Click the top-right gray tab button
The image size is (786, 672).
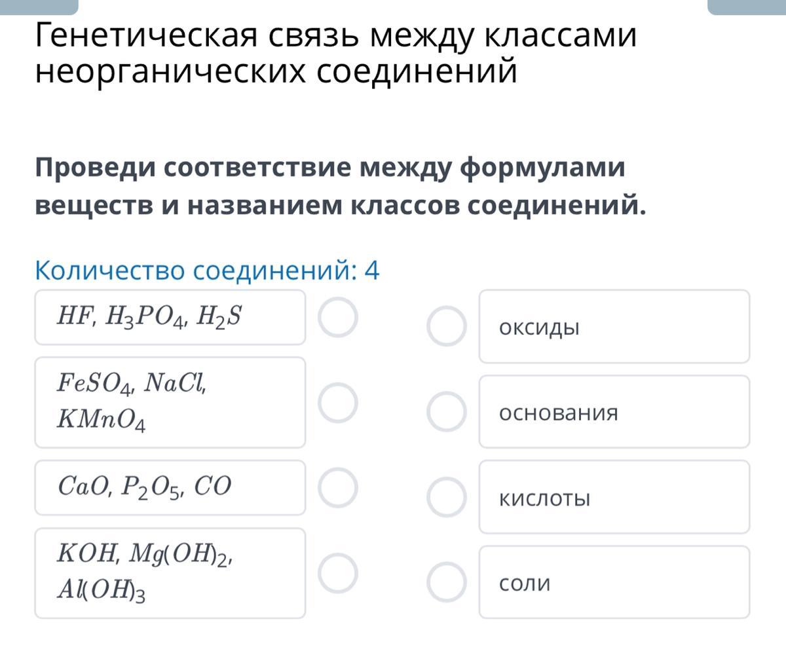tap(747, 7)
